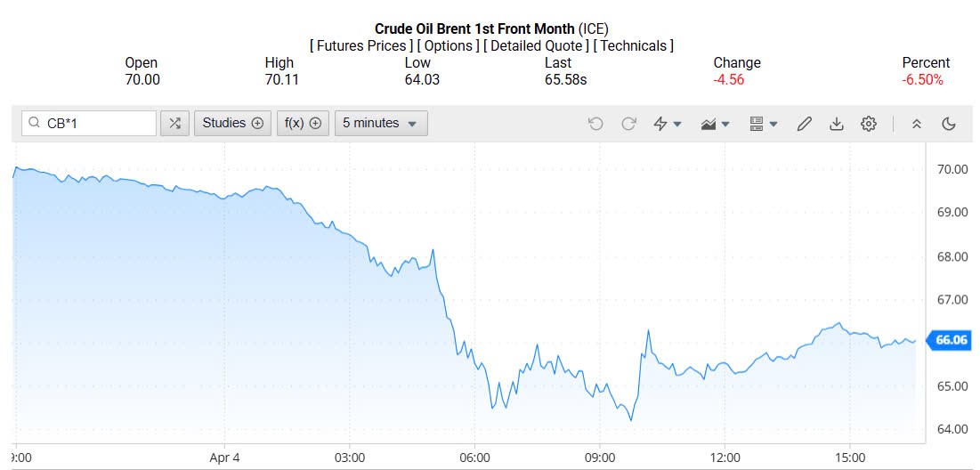This screenshot has height=470, width=980.
Task: Download the chart image
Action: (x=836, y=125)
